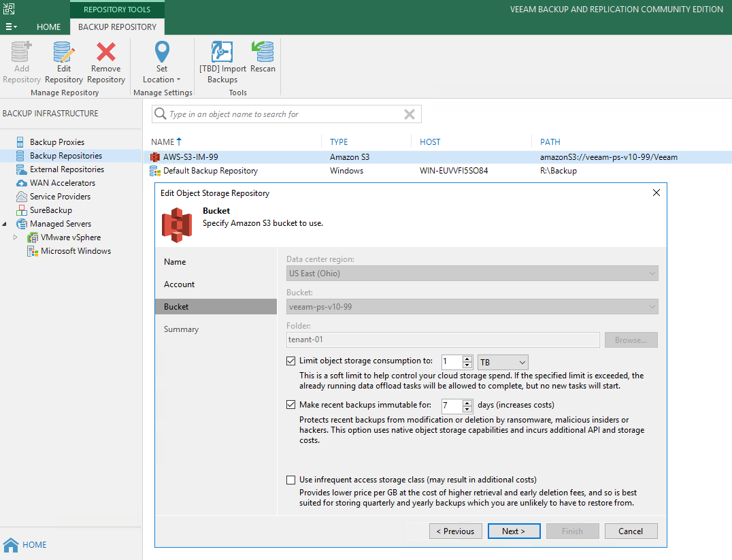
Task: Expand the VMware vSphere tree node
Action: pos(16,237)
